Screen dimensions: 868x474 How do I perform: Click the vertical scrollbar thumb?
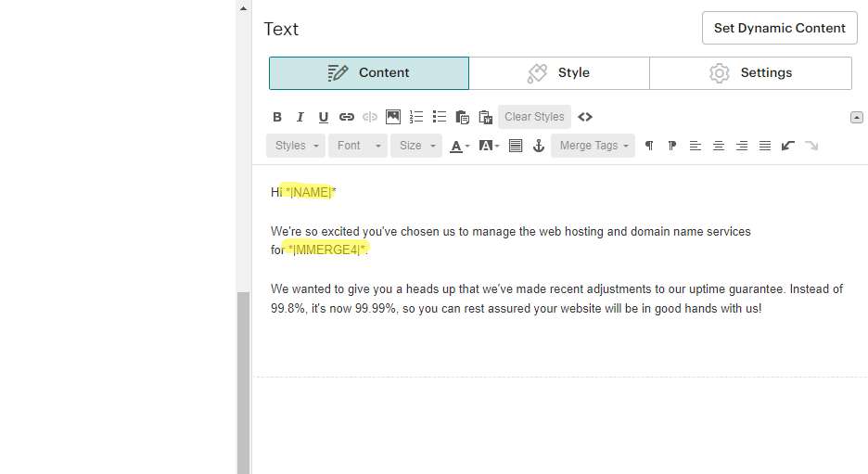(243, 383)
